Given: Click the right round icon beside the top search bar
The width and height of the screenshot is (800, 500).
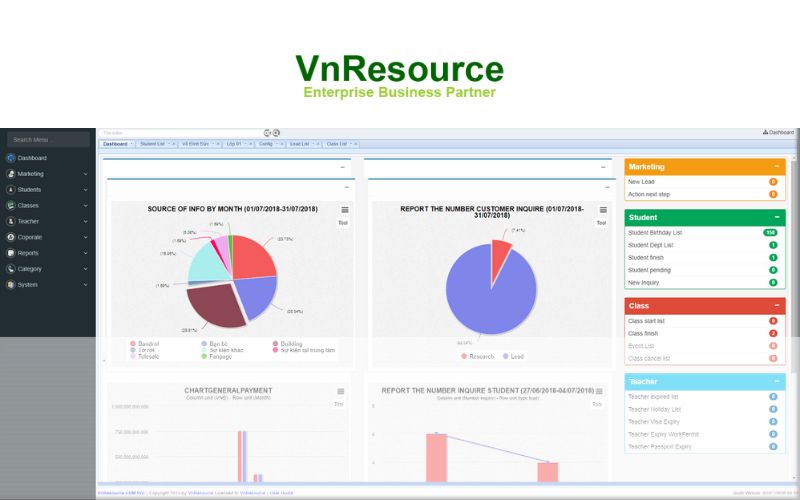Looking at the screenshot, I should pyautogui.click(x=276, y=133).
